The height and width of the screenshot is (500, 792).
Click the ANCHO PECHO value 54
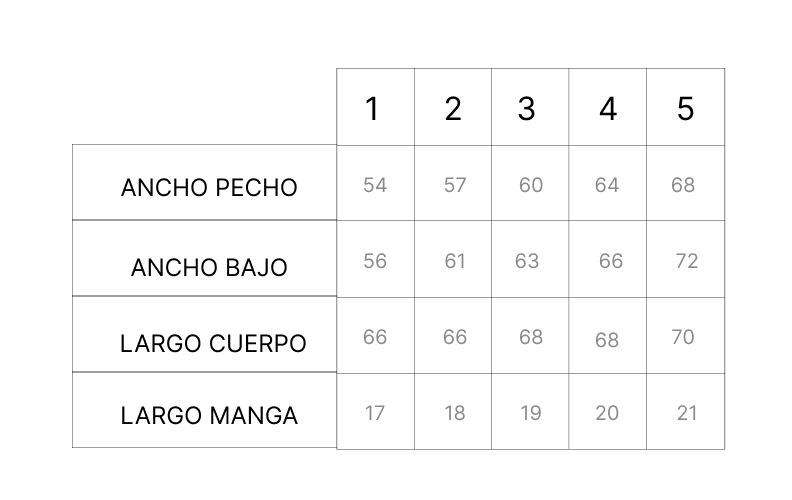click(x=375, y=185)
